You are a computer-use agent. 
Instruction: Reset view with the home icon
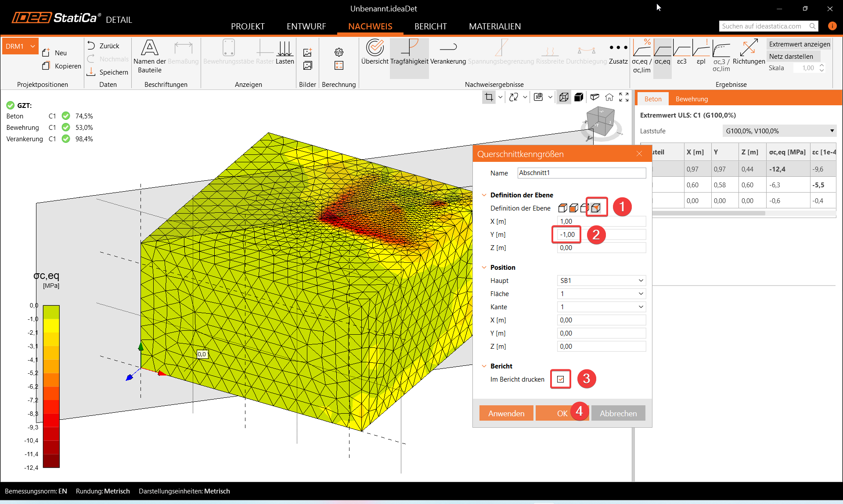tap(609, 97)
